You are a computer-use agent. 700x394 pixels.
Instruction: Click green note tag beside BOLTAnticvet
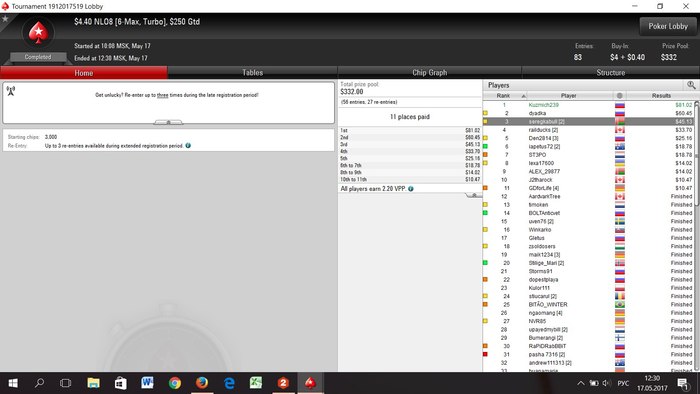coord(485,213)
